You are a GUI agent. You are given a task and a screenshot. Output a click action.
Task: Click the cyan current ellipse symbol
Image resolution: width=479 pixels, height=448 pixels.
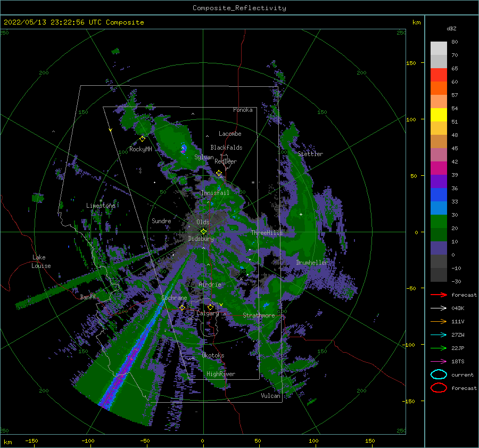439,374
